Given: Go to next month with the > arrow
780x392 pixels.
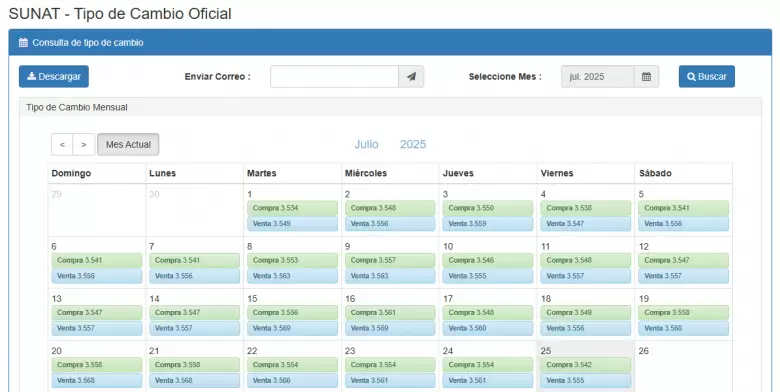Looking at the screenshot, I should click(x=84, y=144).
